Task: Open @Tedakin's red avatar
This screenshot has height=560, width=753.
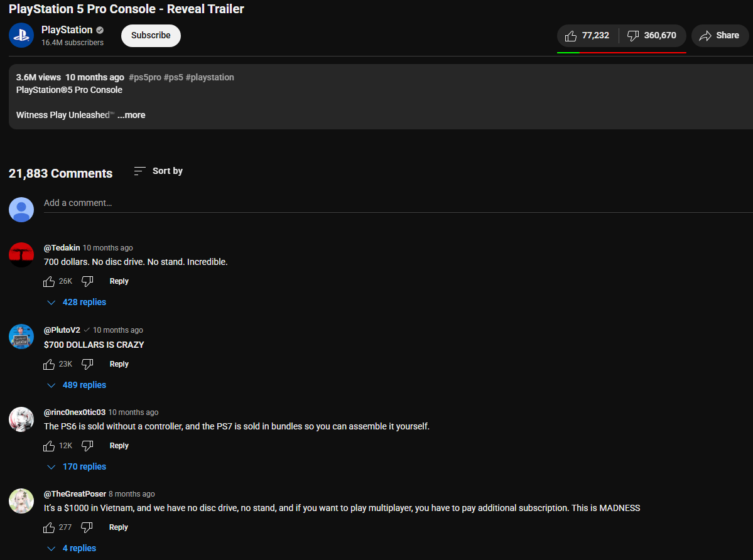Action: point(21,255)
